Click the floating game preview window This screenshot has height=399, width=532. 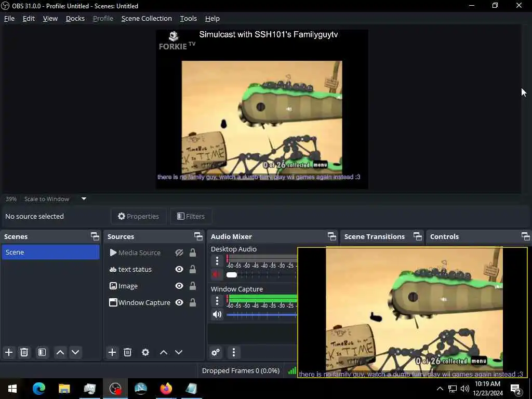pyautogui.click(x=413, y=312)
